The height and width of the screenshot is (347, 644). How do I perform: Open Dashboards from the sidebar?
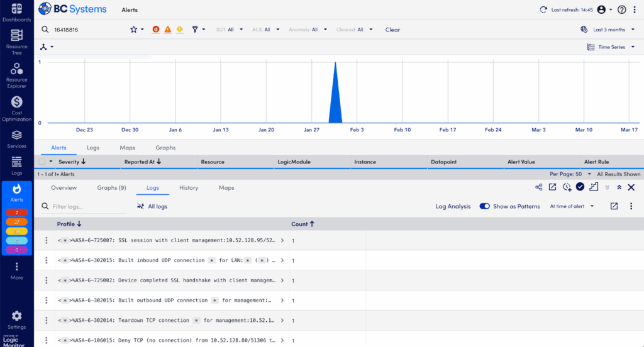(16, 13)
